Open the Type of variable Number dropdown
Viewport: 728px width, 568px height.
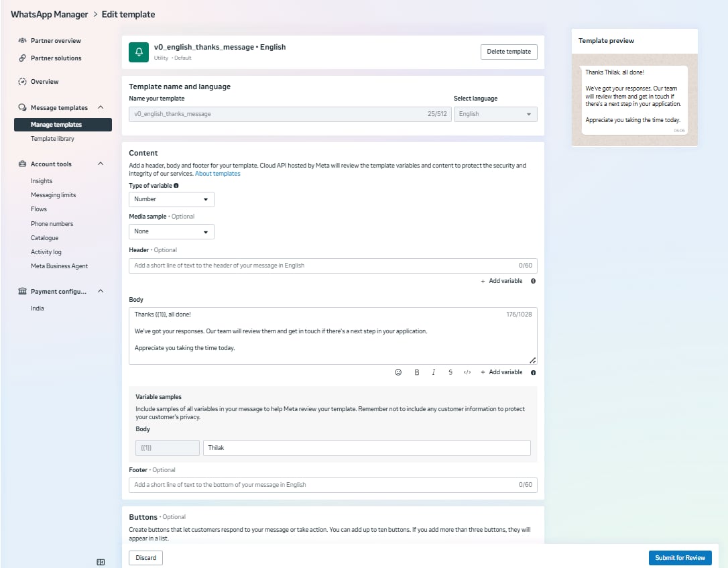point(172,199)
